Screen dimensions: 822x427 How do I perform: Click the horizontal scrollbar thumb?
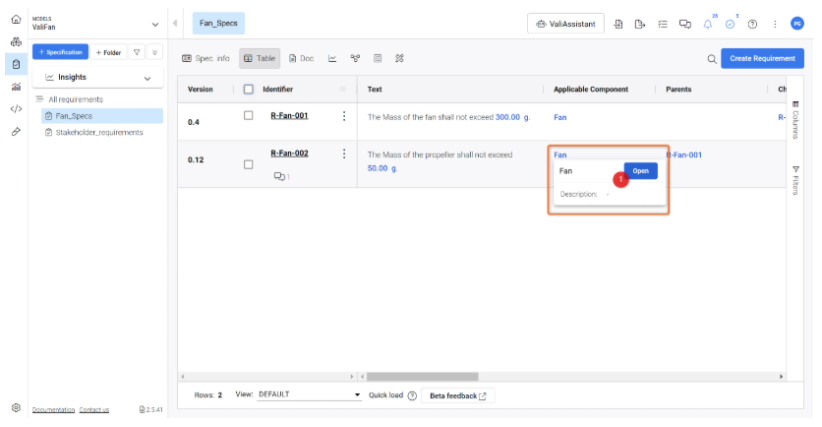(x=423, y=376)
